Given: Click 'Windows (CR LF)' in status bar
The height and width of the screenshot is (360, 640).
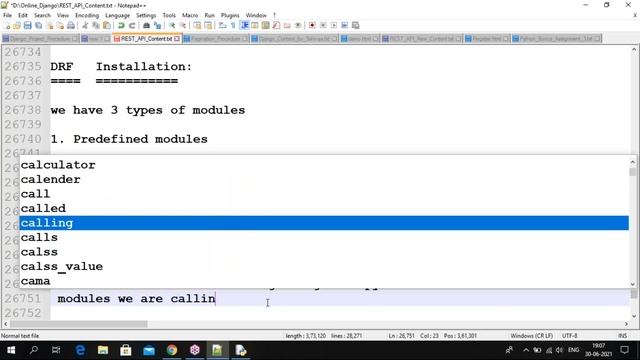Looking at the screenshot, I should coord(531,336).
